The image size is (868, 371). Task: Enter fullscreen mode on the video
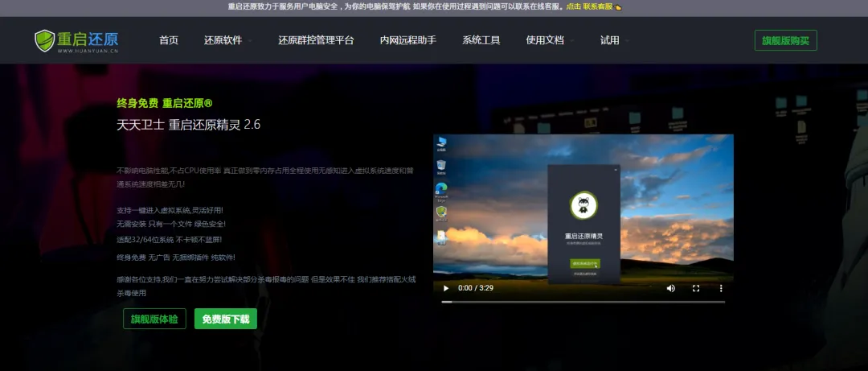tap(696, 288)
